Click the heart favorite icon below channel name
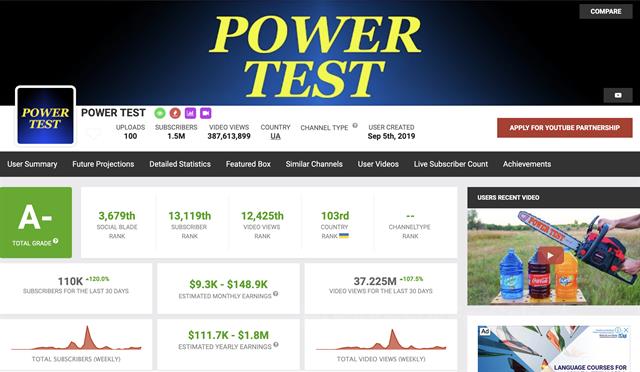The image size is (640, 372). coord(93,134)
